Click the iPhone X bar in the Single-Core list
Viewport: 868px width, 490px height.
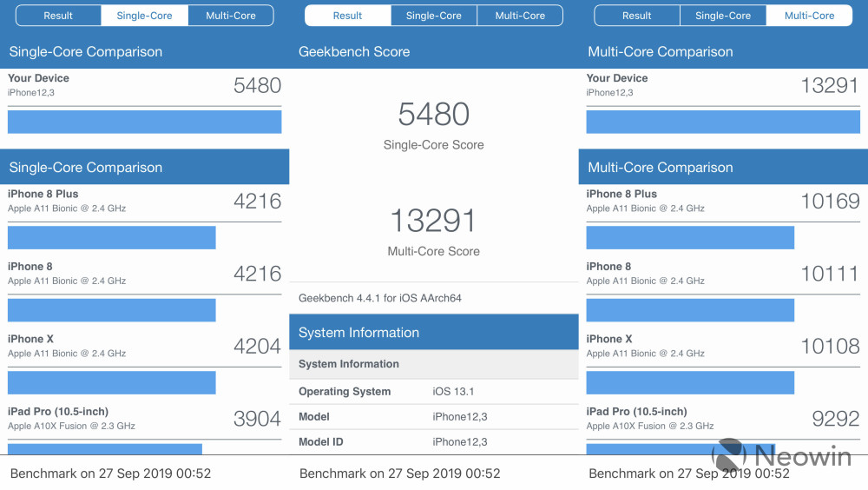click(x=112, y=382)
